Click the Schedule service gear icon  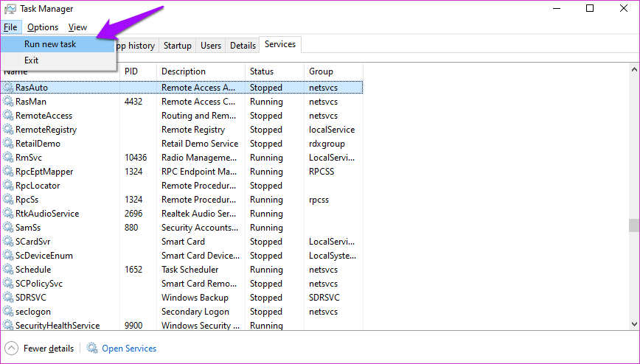pos(9,270)
